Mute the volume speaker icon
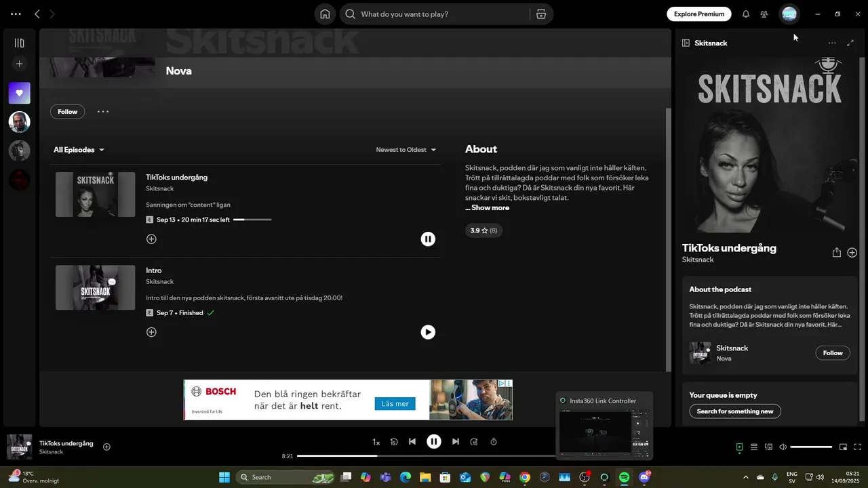Viewport: 868px width, 488px height. [x=783, y=447]
